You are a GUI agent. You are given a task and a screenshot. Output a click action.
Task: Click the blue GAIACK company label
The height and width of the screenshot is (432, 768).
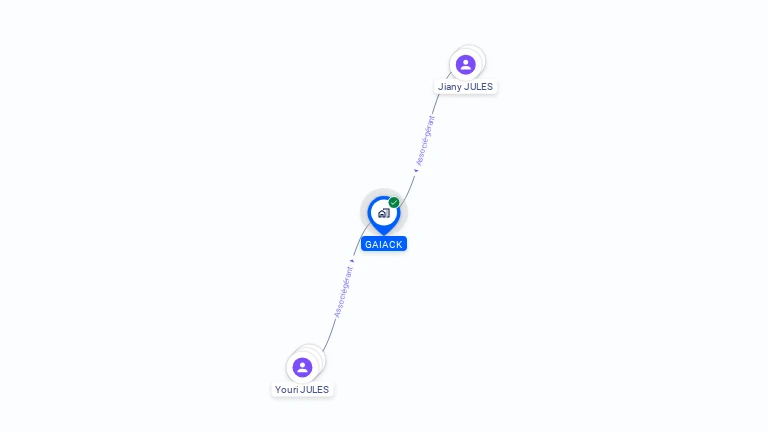pyautogui.click(x=384, y=244)
